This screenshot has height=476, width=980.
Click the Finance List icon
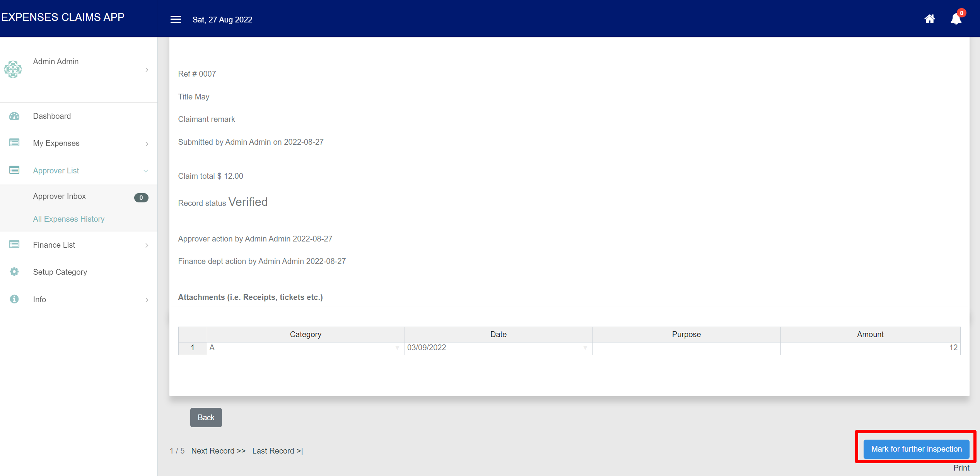pyautogui.click(x=14, y=245)
